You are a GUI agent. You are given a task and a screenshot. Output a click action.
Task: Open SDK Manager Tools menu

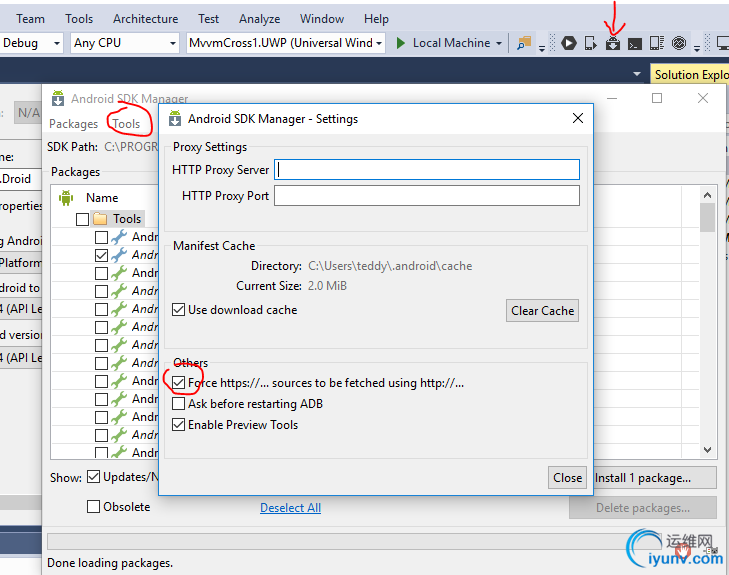pos(126,124)
